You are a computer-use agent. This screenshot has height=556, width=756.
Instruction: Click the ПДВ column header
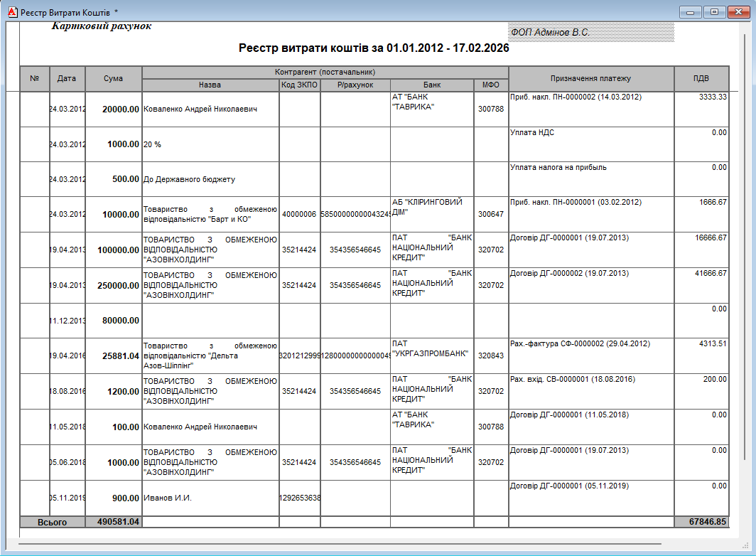coord(701,78)
